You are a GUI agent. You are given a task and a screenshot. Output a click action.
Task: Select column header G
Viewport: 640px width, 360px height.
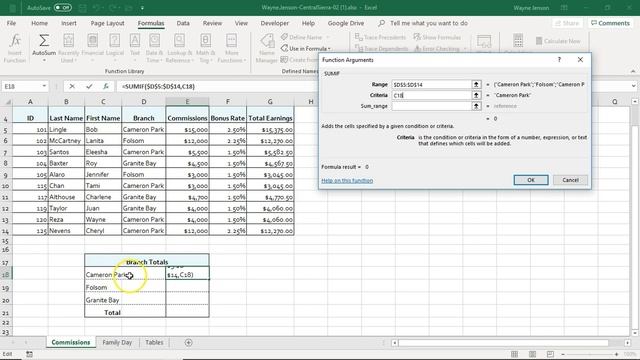(x=270, y=102)
